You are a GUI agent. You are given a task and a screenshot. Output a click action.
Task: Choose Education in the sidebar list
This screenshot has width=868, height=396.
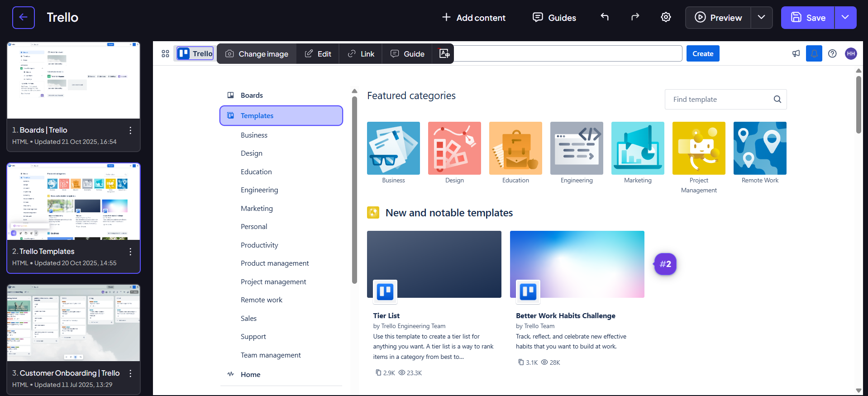256,172
